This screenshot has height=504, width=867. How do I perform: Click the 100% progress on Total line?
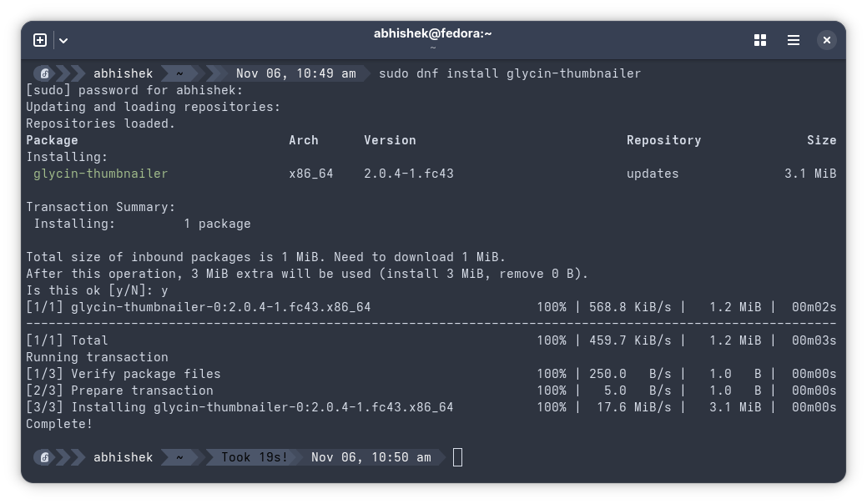552,340
